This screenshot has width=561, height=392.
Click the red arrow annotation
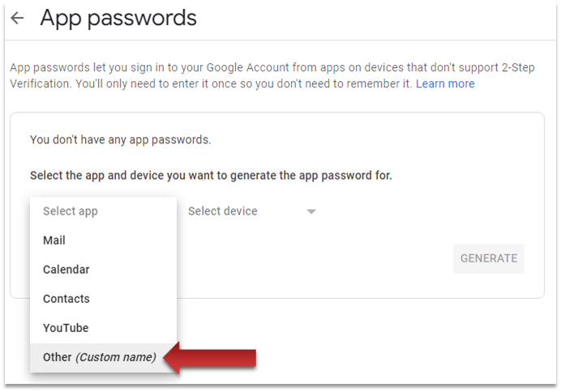point(216,357)
